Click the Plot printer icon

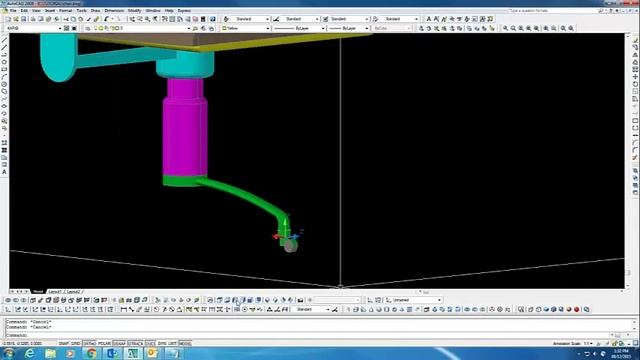tap(33, 19)
